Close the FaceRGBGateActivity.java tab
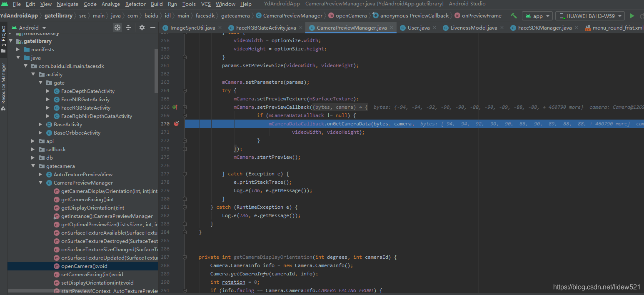Viewport: 644px width, 295px height. coord(302,28)
